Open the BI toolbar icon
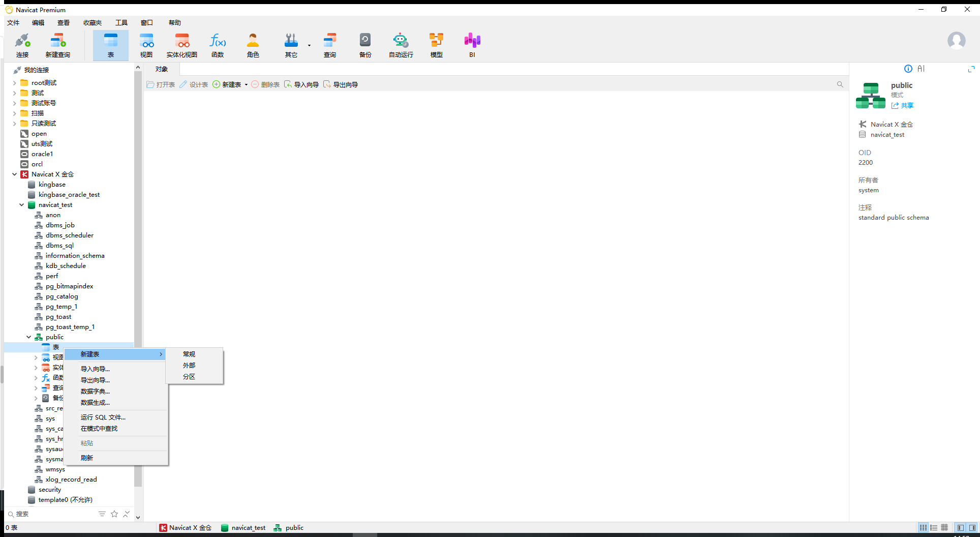 (x=472, y=45)
